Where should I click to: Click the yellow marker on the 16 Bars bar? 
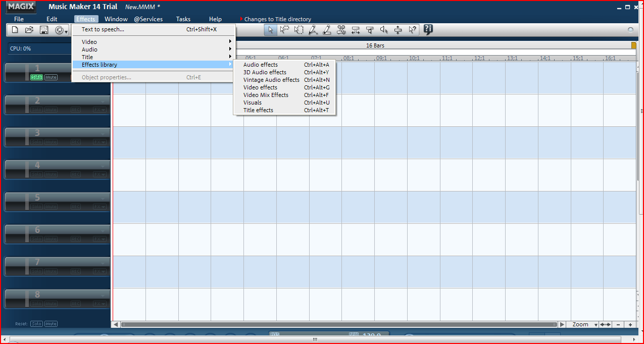(634, 45)
